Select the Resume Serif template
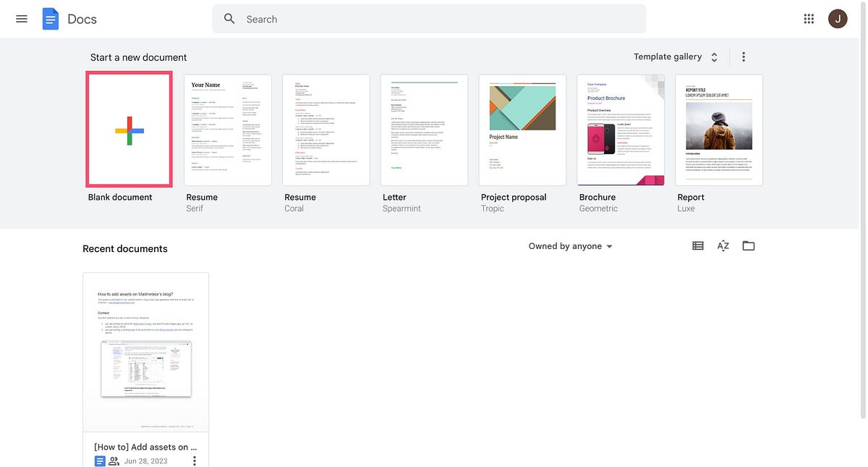The width and height of the screenshot is (868, 467). [x=227, y=130]
